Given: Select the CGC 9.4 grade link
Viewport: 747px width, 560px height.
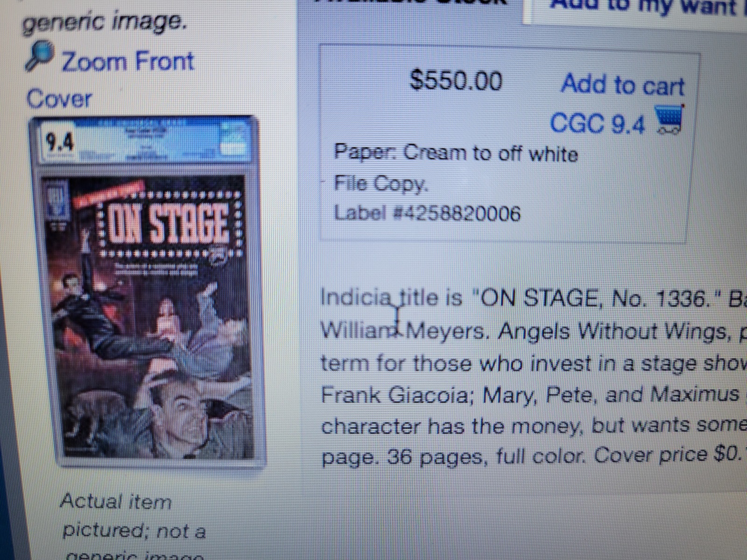Looking at the screenshot, I should point(598,124).
